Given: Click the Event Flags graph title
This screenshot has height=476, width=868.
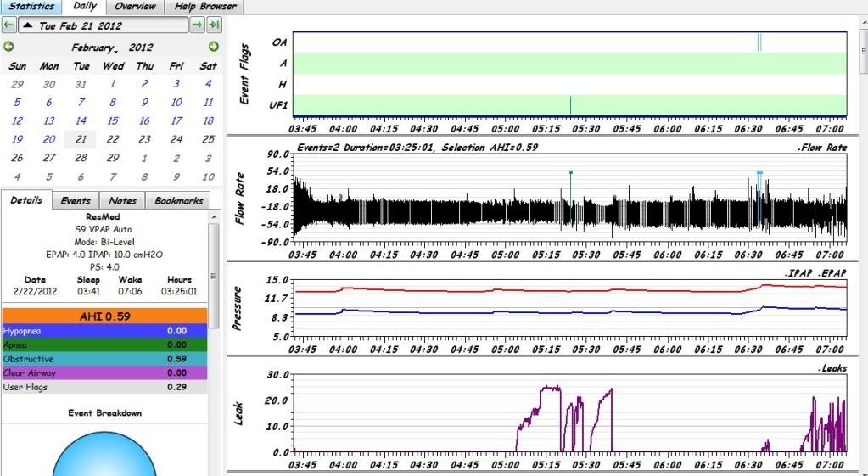Looking at the screenshot, I should [x=244, y=74].
